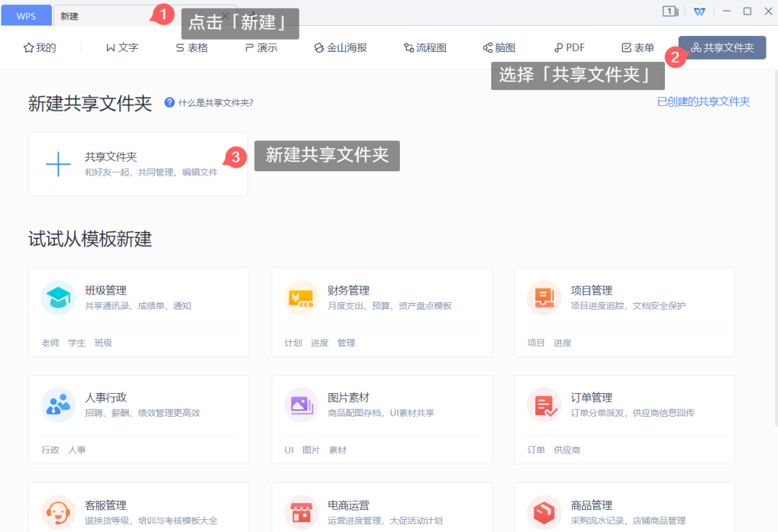Click the 订单管理 checklist icon
The width and height of the screenshot is (778, 532).
[x=545, y=405]
